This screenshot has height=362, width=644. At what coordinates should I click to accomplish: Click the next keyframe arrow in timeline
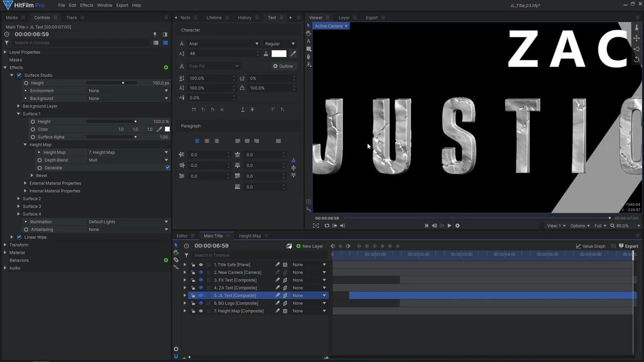pyautogui.click(x=348, y=246)
